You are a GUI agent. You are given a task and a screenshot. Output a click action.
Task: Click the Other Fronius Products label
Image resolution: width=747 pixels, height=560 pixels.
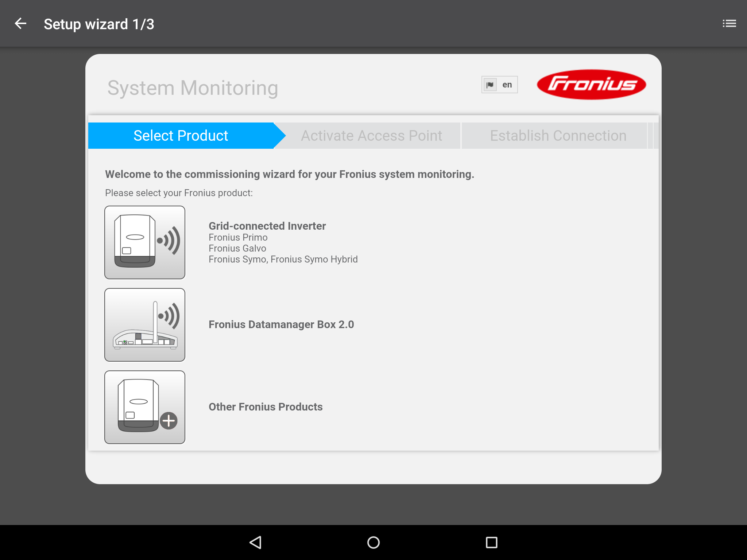266,407
